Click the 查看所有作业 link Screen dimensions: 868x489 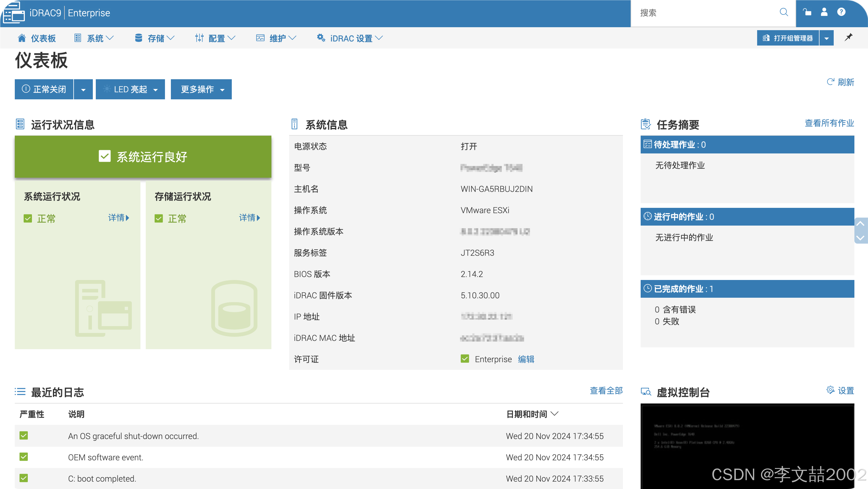[829, 123]
